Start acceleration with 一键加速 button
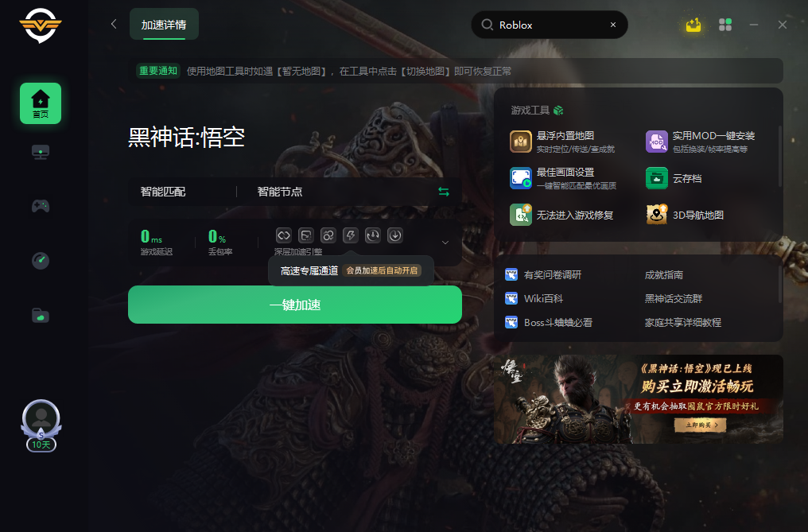 point(295,305)
